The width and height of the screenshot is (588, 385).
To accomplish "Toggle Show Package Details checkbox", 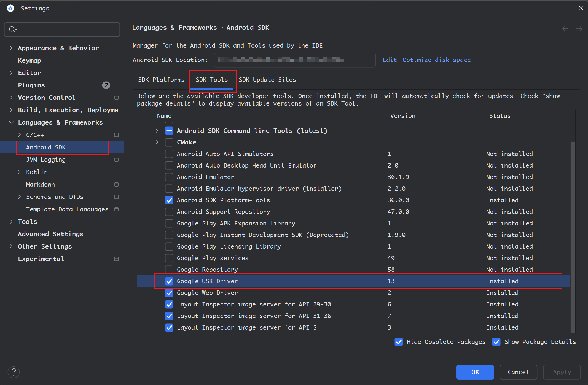I will [x=496, y=342].
